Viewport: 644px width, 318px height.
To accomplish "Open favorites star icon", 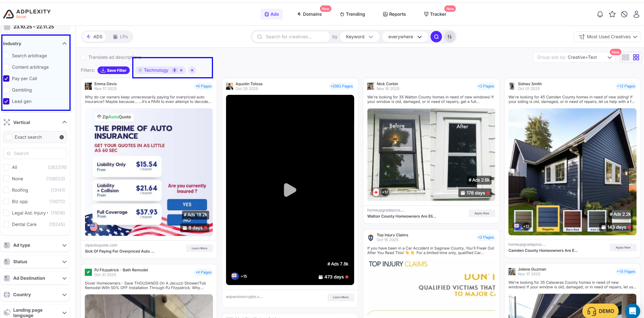I will click(612, 14).
